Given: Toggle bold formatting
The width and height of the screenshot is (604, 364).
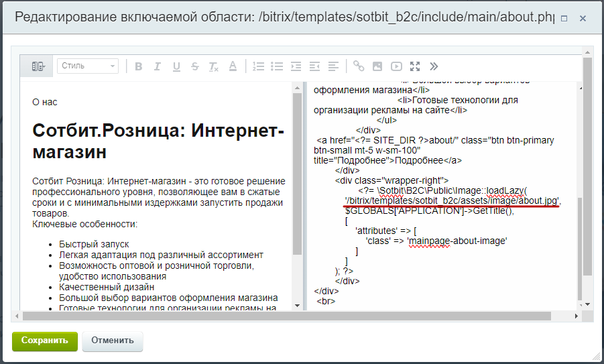Looking at the screenshot, I should 138,66.
